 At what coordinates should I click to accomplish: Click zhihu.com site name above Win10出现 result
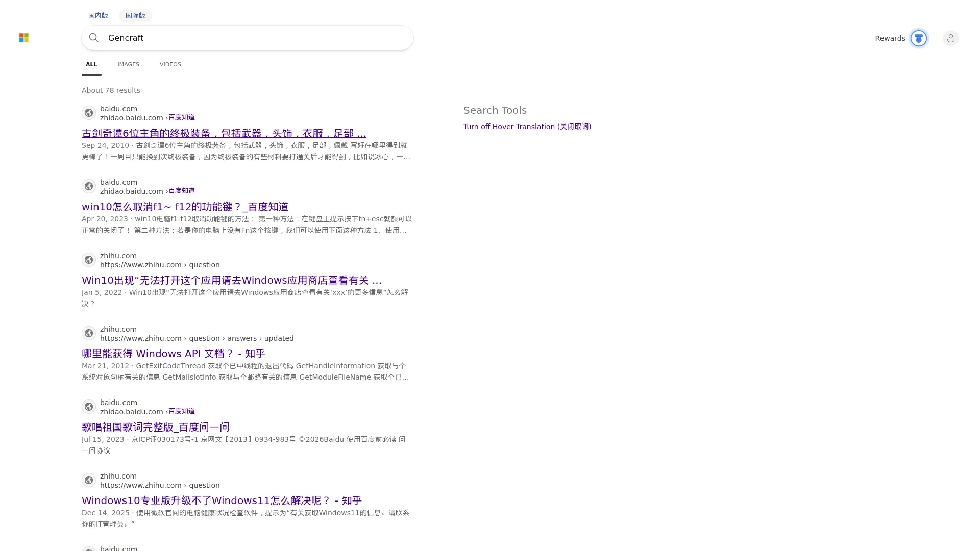coord(118,256)
